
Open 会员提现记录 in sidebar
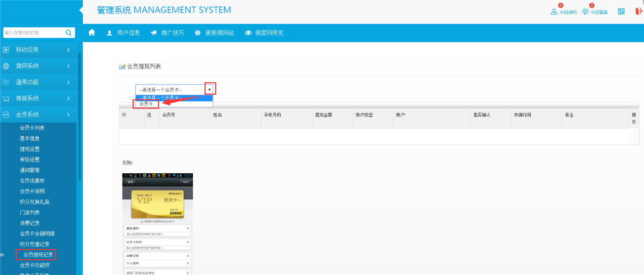38,255
